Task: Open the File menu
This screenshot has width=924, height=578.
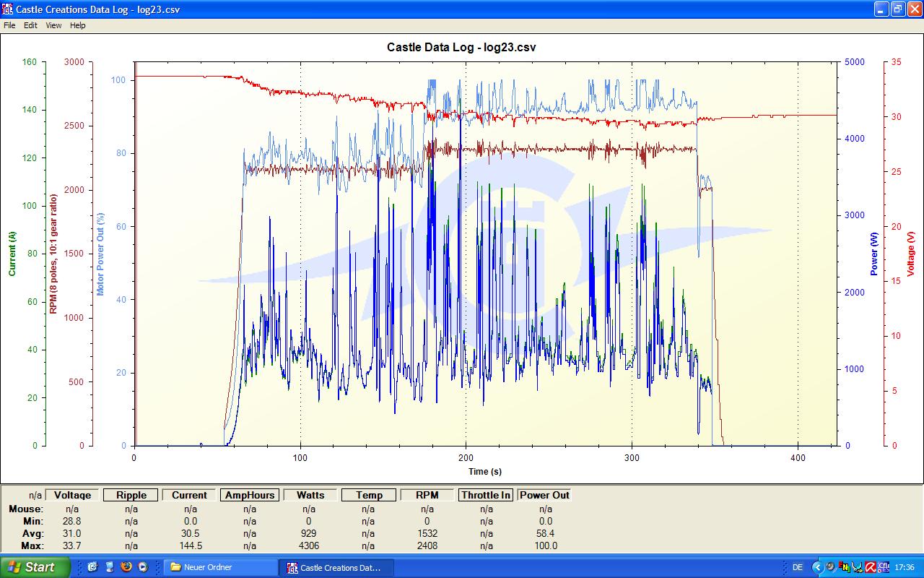Action: coord(9,25)
